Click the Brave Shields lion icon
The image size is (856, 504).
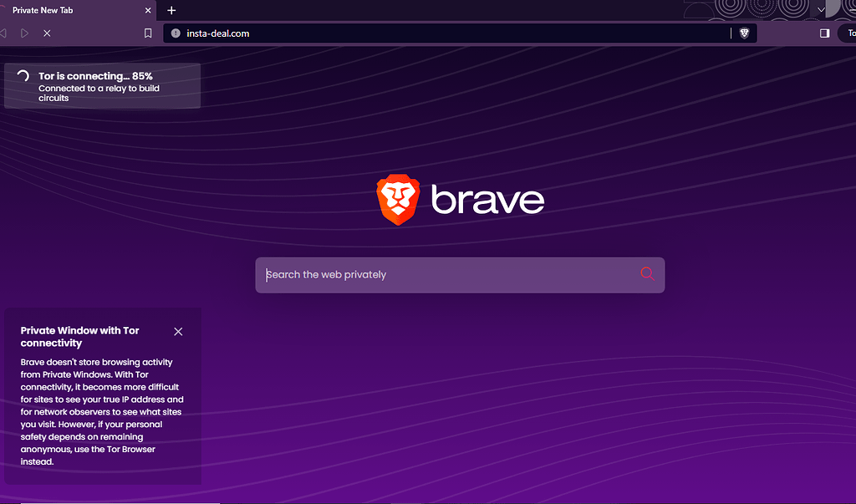pos(742,33)
